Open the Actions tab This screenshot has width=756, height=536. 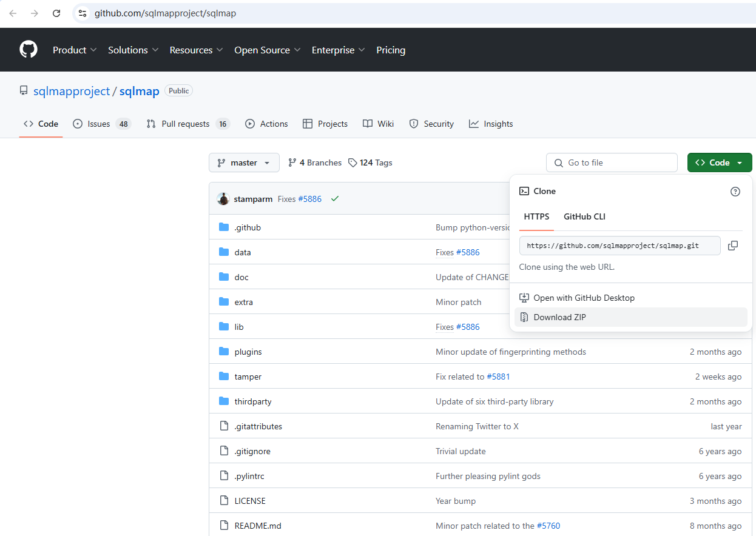(x=266, y=124)
